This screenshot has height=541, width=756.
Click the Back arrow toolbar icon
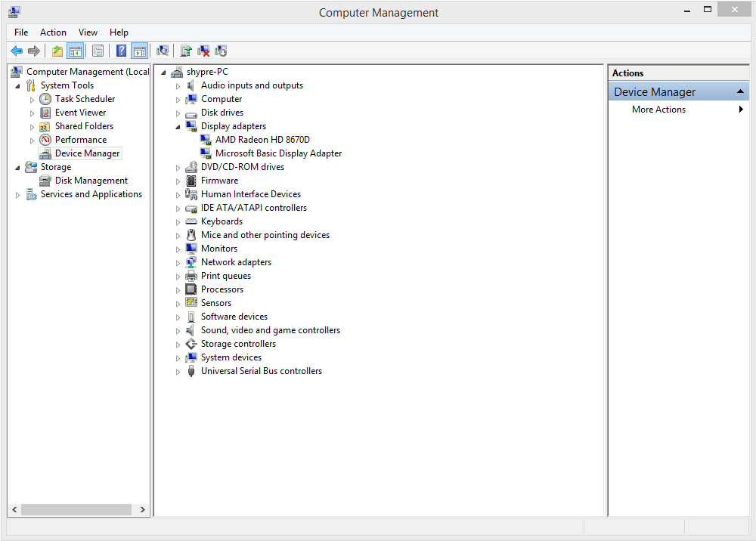17,51
